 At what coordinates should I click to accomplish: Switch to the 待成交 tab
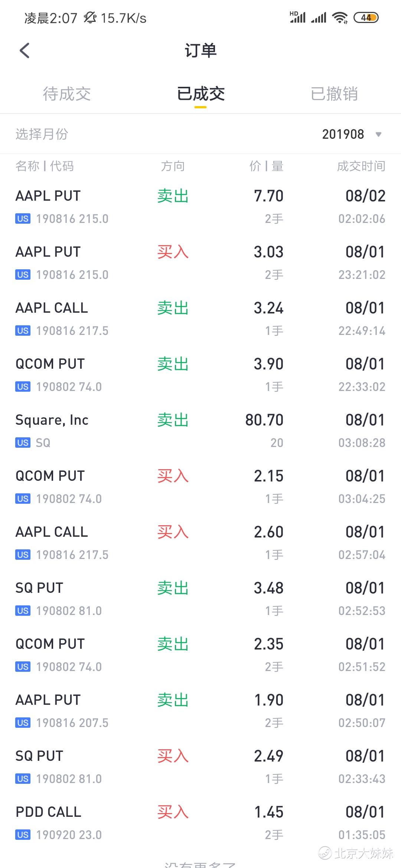pos(67,94)
